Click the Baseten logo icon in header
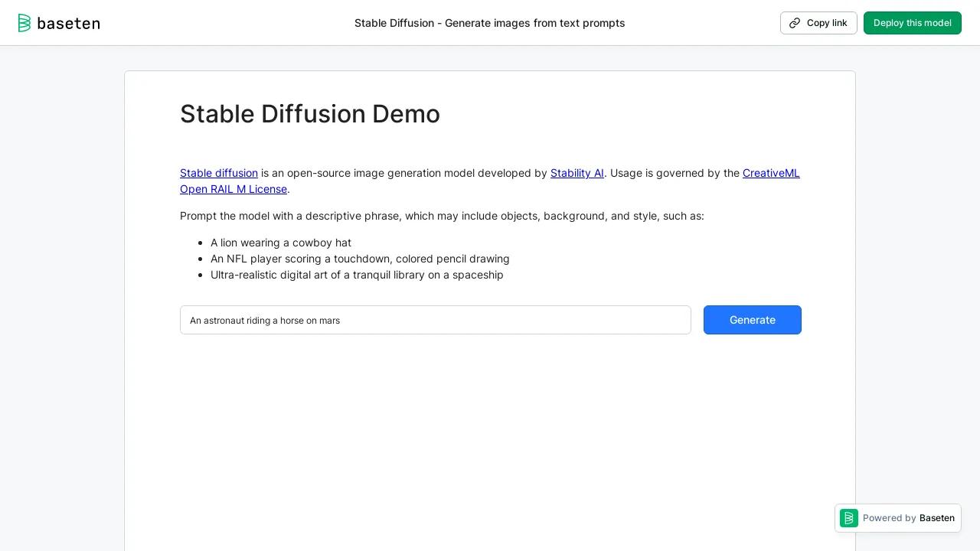 (x=24, y=23)
